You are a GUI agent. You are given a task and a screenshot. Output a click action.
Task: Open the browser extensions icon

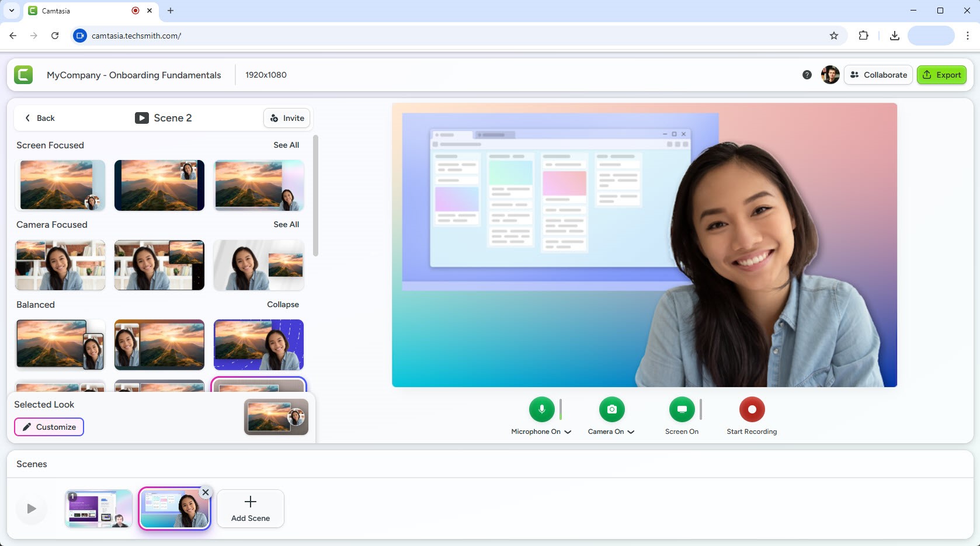pos(863,36)
